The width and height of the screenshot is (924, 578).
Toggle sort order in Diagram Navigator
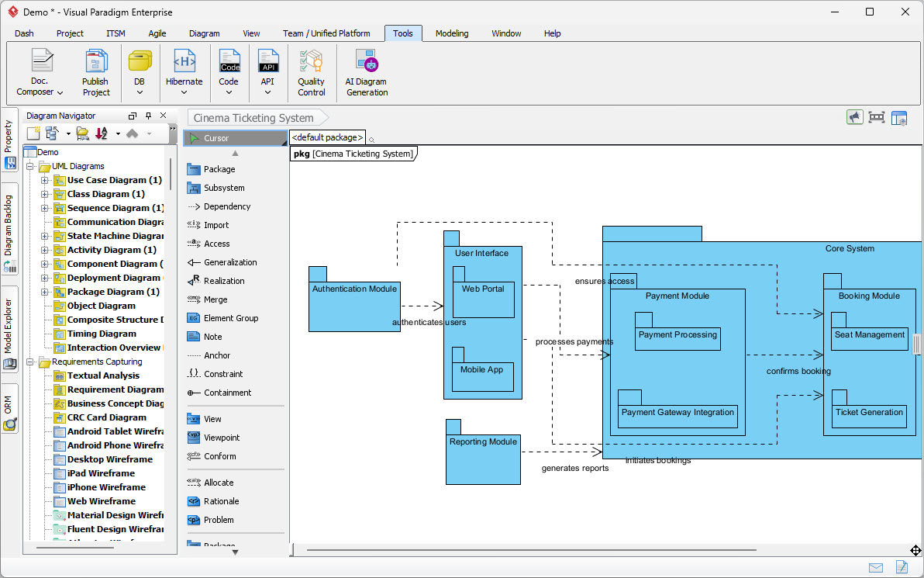(x=102, y=134)
